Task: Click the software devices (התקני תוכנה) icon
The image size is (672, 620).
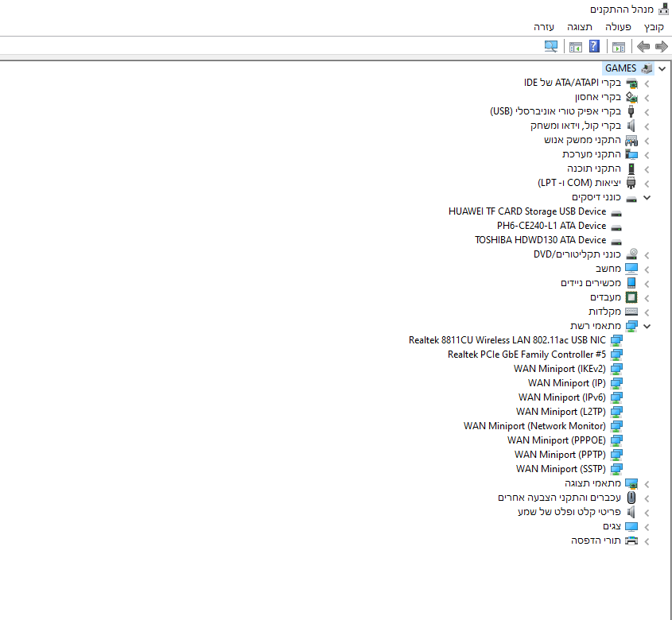Action: (x=631, y=169)
